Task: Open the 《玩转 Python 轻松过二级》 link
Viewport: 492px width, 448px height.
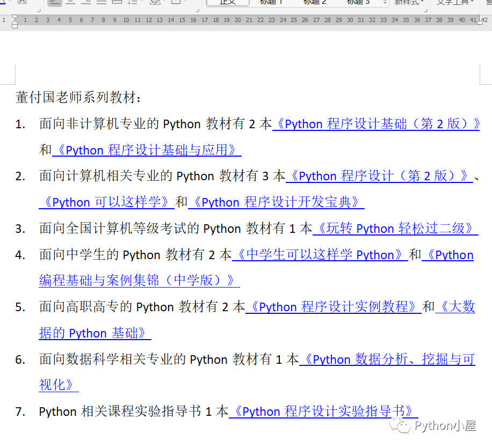Action: (395, 229)
